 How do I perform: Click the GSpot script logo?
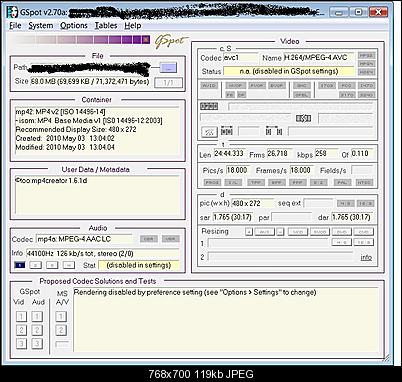[x=171, y=41]
